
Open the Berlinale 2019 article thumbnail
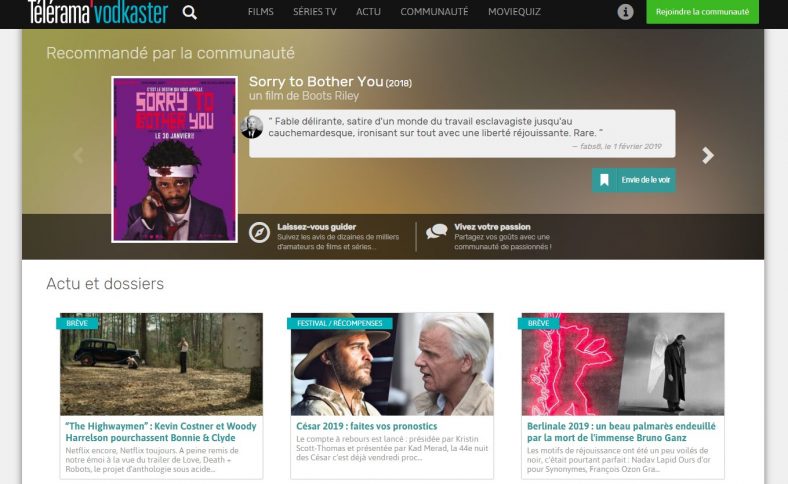tap(623, 364)
